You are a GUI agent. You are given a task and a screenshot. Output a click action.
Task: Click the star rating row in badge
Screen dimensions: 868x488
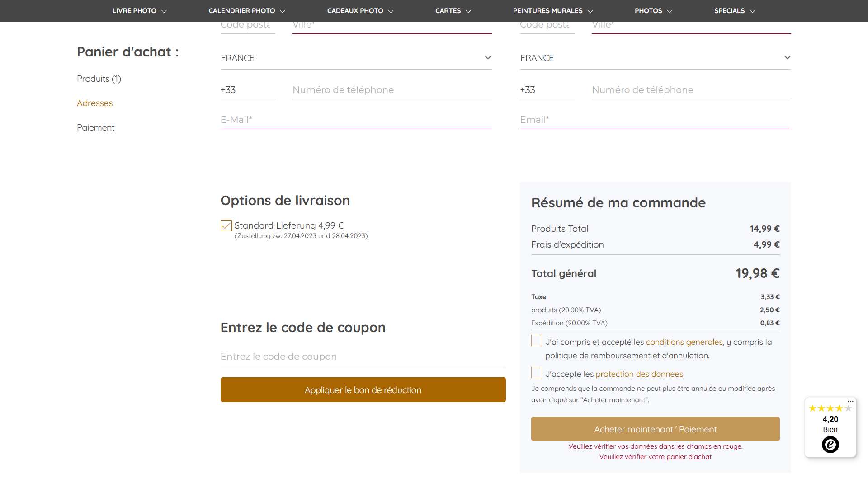point(830,408)
